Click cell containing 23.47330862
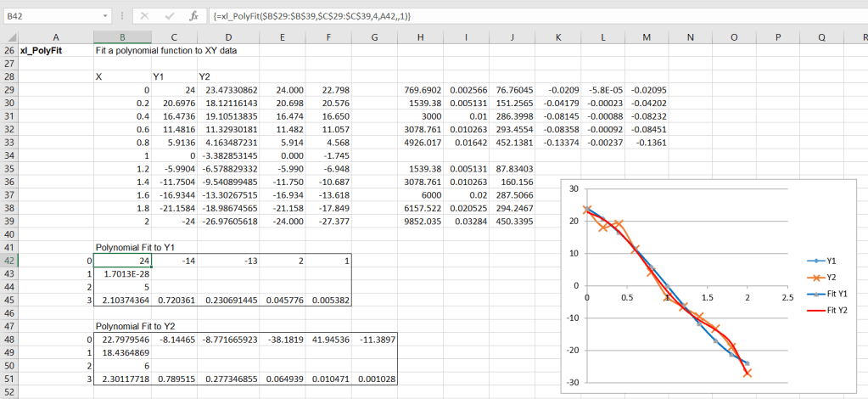 click(228, 90)
